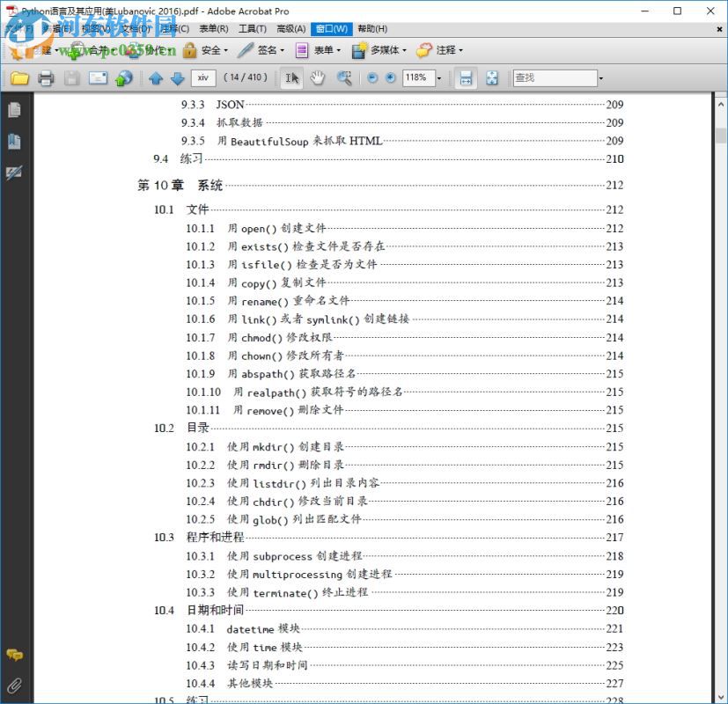Print the document using the printer icon
Viewport: 728px width, 704px height.
pos(46,78)
